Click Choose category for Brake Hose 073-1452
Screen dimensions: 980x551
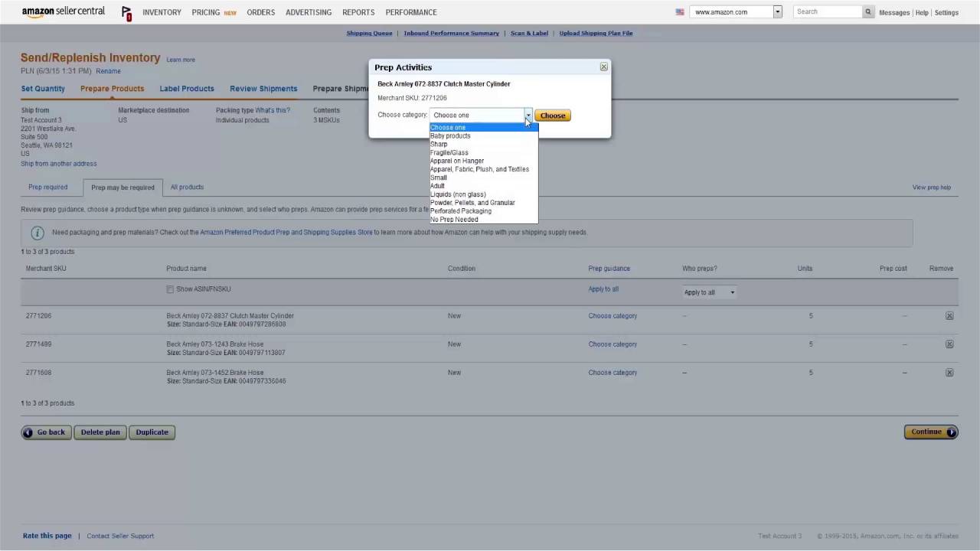[x=612, y=373]
